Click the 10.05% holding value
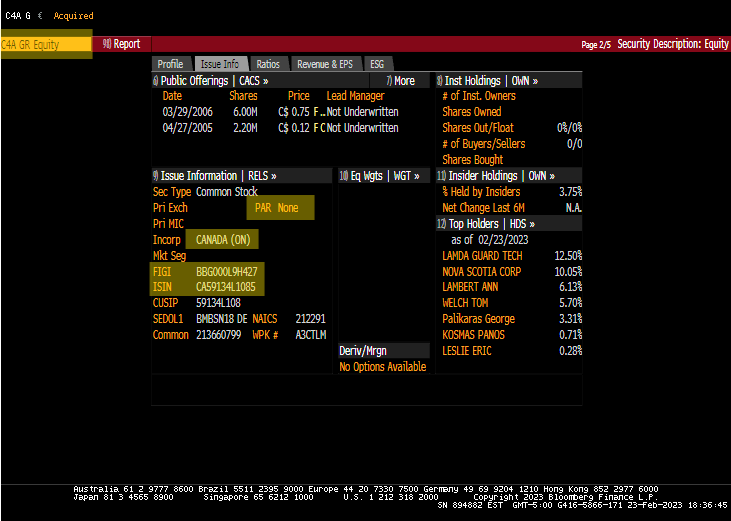Screen dimensions: 731x521 click(568, 272)
